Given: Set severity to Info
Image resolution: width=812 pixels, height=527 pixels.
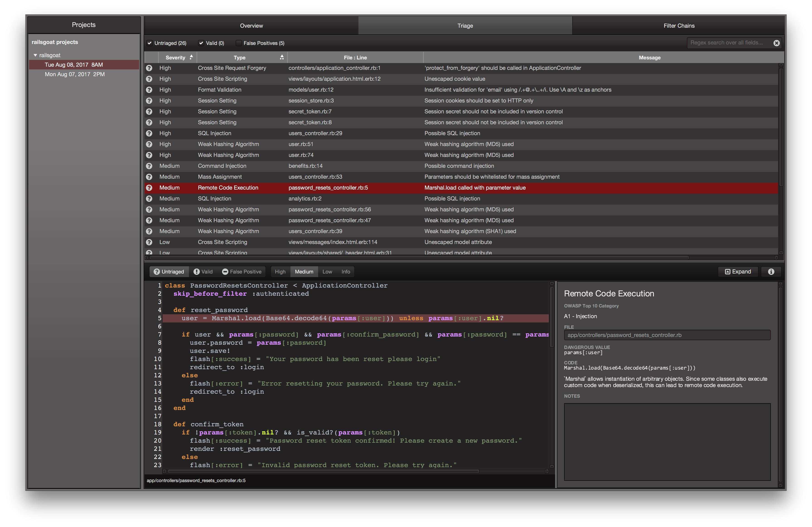Looking at the screenshot, I should 346,271.
